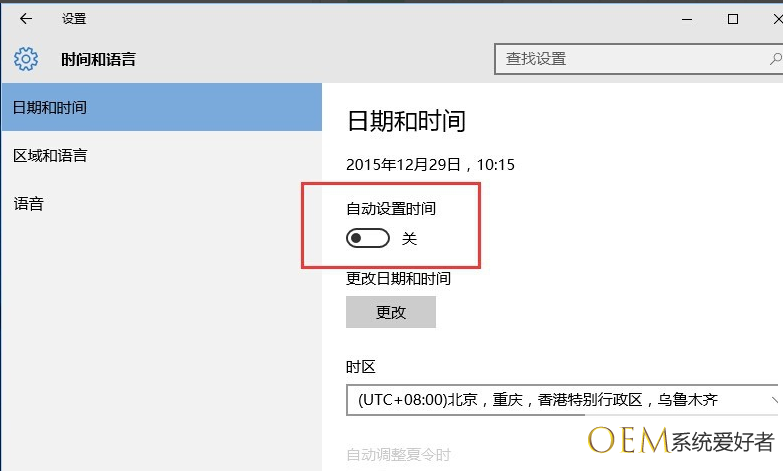Click the 时间和语言 header text
This screenshot has width=783, height=471.
pyautogui.click(x=98, y=60)
